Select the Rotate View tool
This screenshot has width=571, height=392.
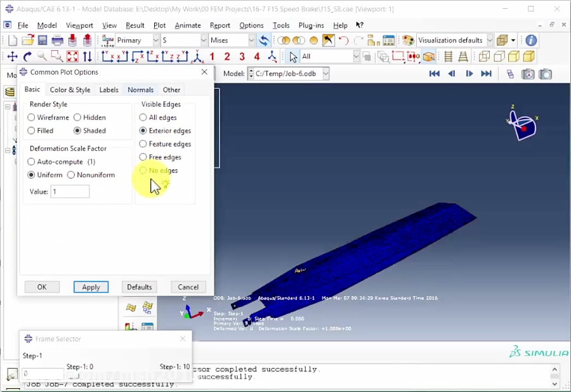[x=27, y=57]
